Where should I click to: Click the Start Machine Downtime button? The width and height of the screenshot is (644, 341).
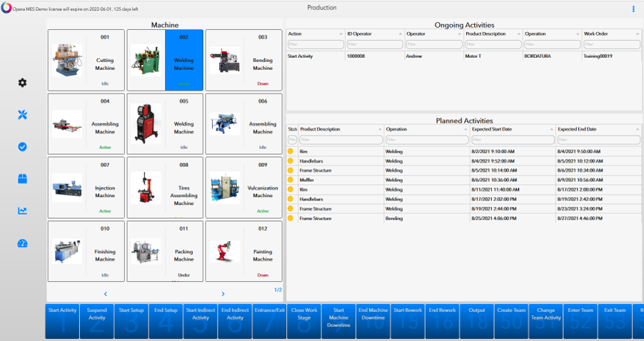(x=338, y=322)
